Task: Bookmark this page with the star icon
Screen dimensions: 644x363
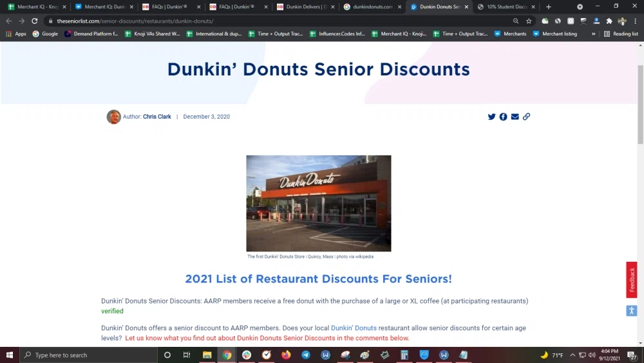Action: click(x=529, y=21)
